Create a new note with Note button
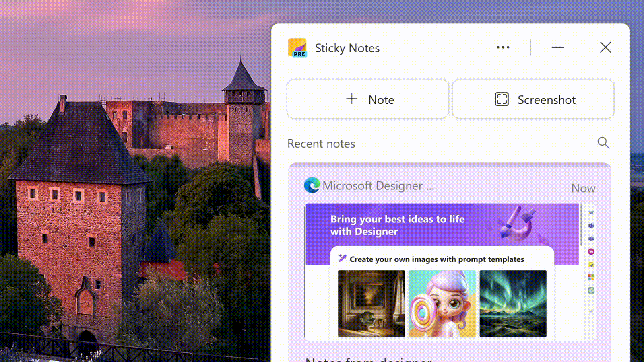The height and width of the screenshot is (362, 644). pos(367,99)
